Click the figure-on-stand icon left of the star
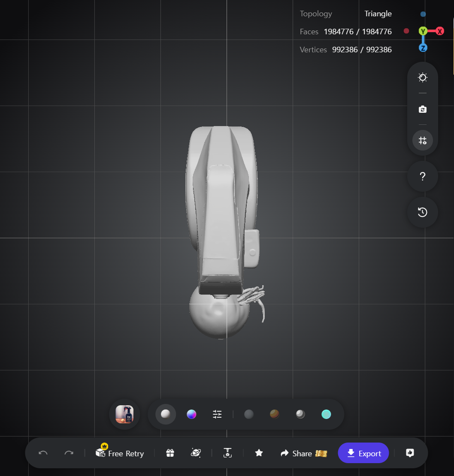 click(x=227, y=453)
